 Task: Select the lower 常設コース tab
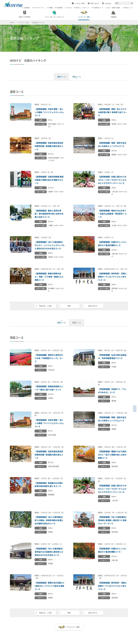[x=76, y=323]
